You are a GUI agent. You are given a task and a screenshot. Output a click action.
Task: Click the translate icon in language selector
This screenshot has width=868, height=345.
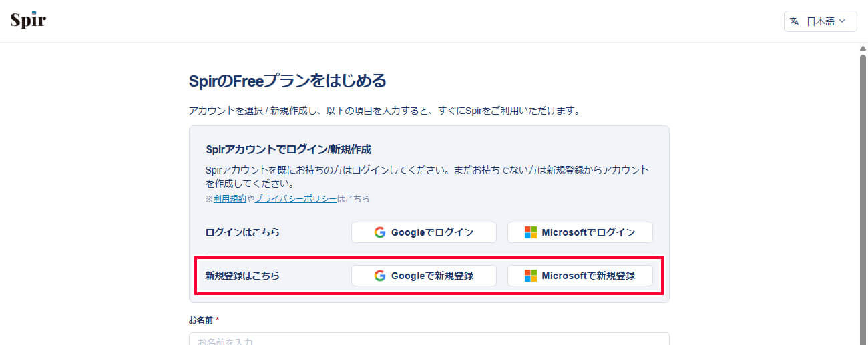[795, 21]
